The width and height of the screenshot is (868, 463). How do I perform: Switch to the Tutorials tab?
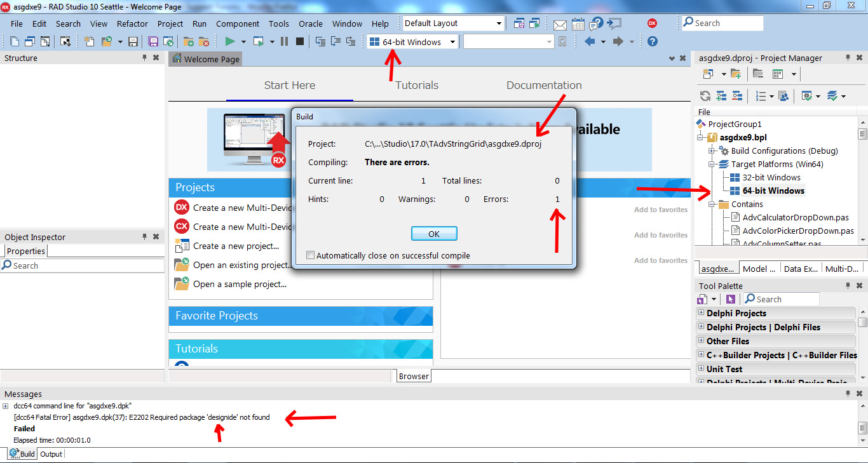417,85
